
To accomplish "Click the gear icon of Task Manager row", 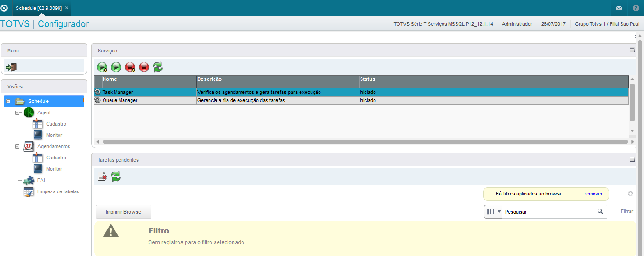I will (x=97, y=92).
